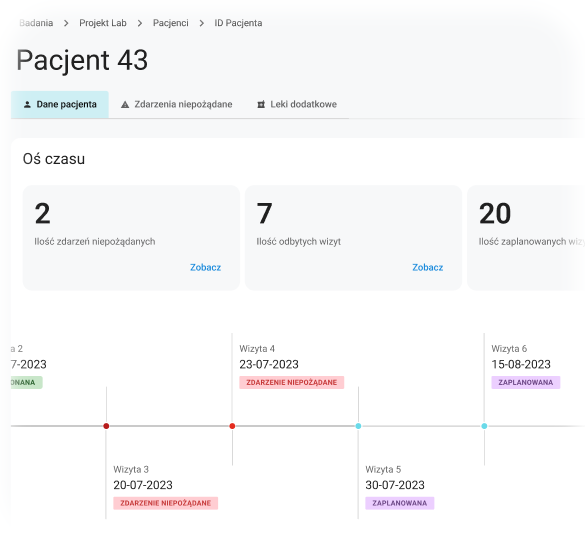
Task: Click Zaplanowana badge under Wizyta 5
Action: [400, 503]
